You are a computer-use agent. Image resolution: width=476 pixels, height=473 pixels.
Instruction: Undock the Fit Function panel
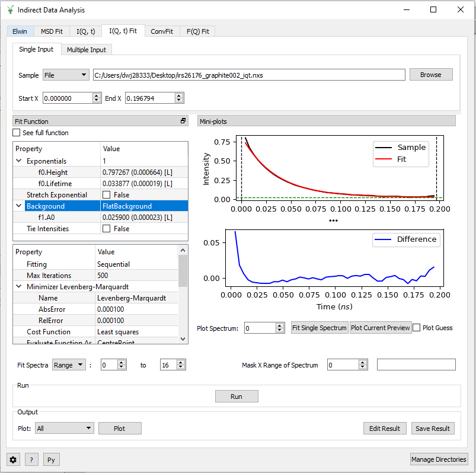click(x=183, y=121)
